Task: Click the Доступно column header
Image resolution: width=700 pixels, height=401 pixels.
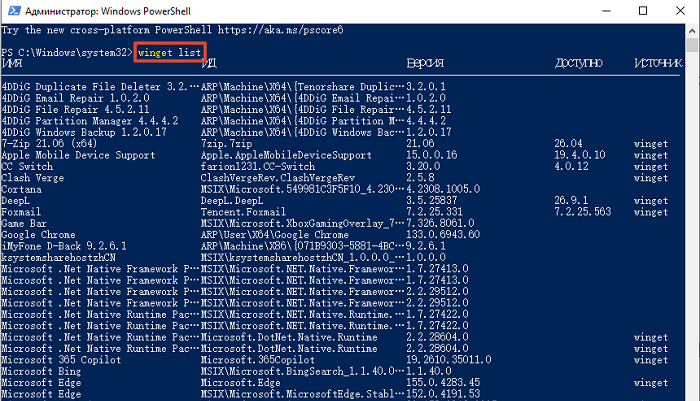Action: point(579,63)
